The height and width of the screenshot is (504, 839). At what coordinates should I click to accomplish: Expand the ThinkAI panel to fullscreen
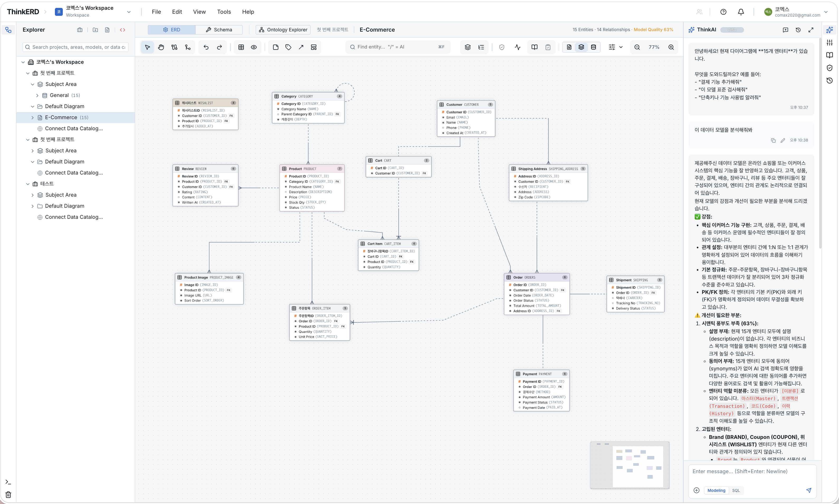tap(811, 30)
